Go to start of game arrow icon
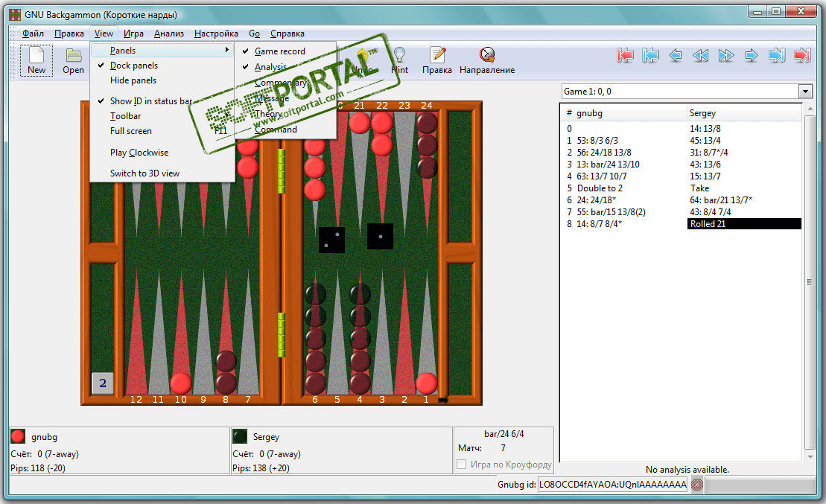 [650, 55]
